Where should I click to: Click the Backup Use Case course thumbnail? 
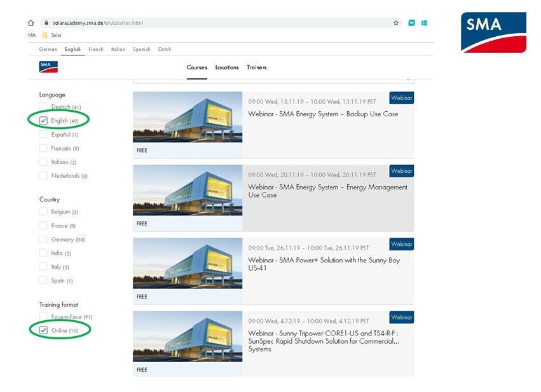pos(188,117)
